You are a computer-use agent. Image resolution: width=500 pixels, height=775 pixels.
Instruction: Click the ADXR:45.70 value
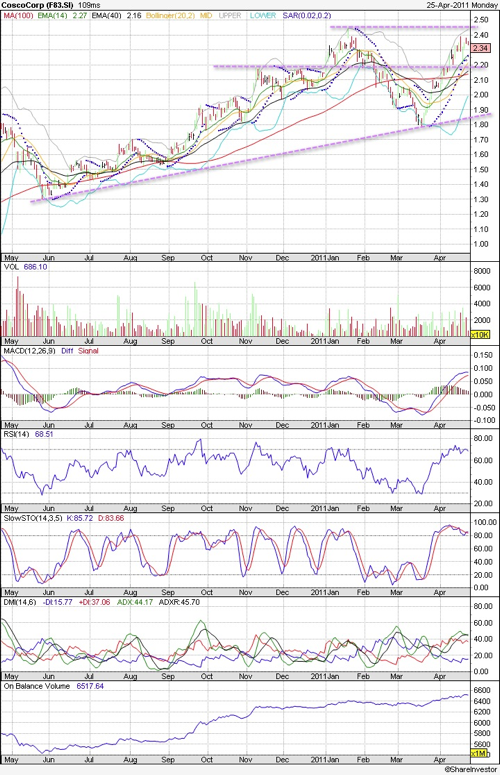pos(179,603)
